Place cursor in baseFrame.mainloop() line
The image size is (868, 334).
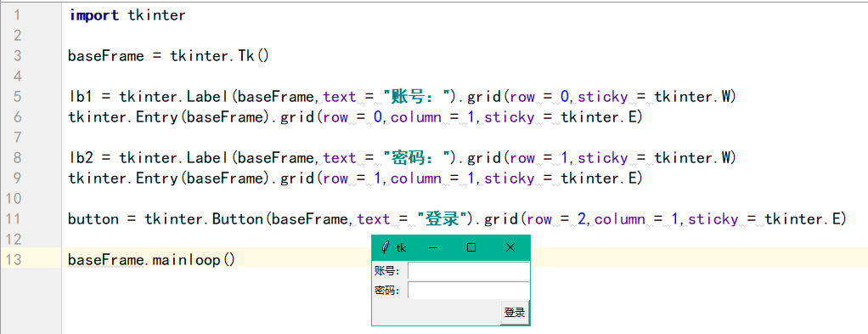[152, 260]
